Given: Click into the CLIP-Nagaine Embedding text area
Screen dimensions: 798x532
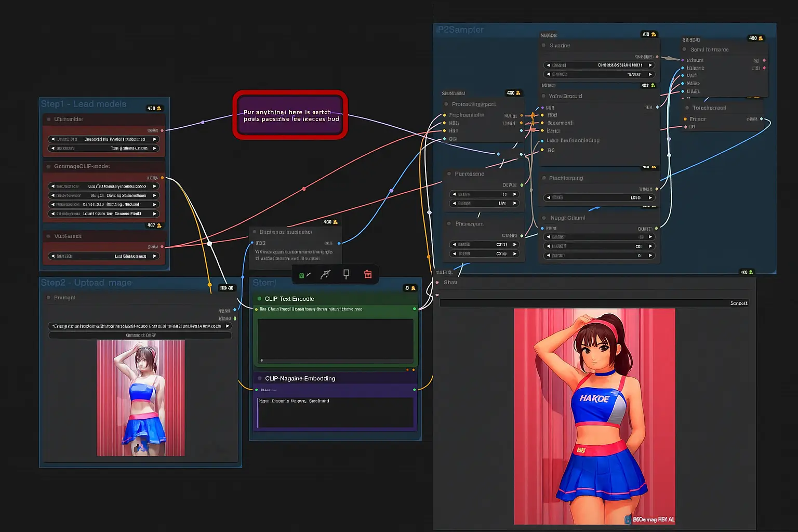Looking at the screenshot, I should click(336, 412).
